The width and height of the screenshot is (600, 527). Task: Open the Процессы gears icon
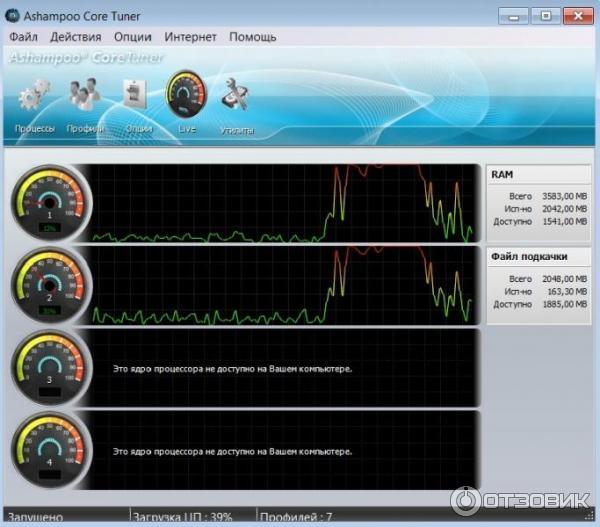coord(34,96)
